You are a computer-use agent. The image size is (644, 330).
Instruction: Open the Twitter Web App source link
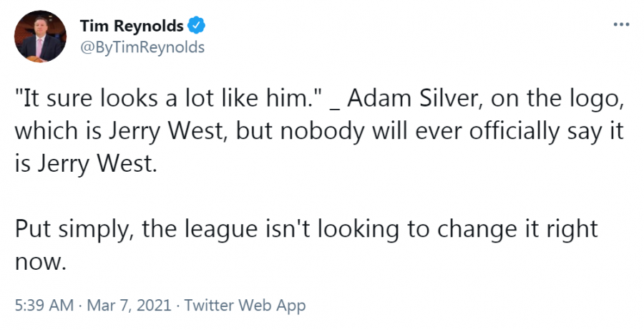(245, 306)
